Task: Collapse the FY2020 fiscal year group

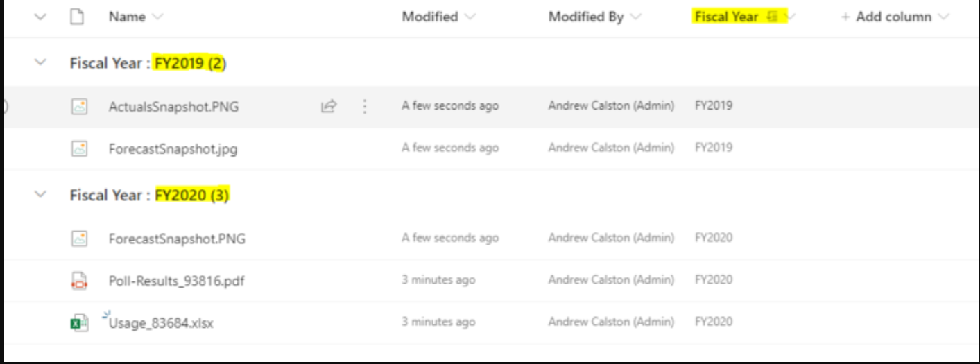Action: click(40, 195)
